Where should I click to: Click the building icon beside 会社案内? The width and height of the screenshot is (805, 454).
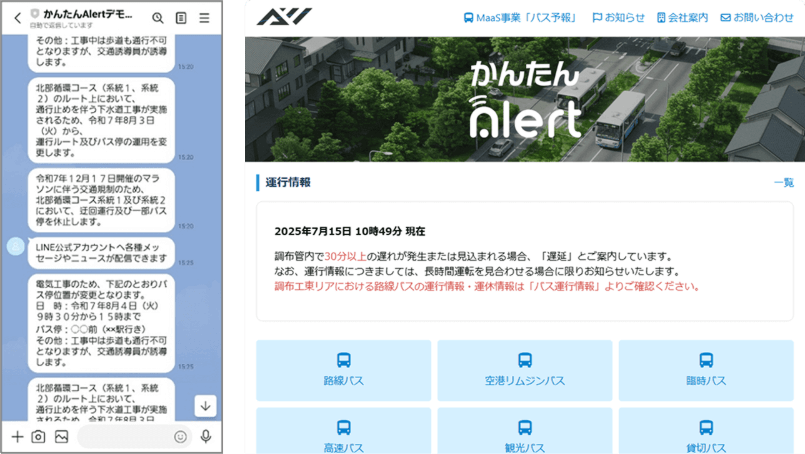(661, 18)
